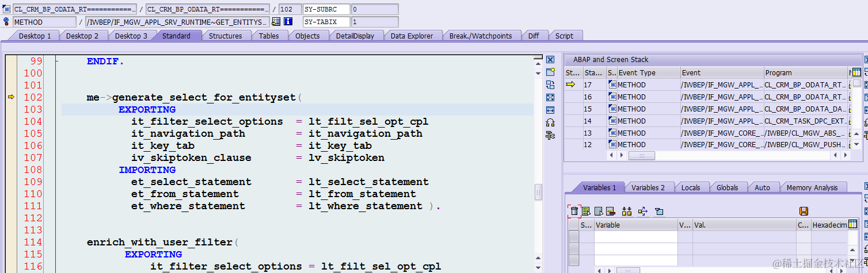868x273 pixels.
Task: Switch to the Desktop 2 tab
Action: [x=82, y=36]
